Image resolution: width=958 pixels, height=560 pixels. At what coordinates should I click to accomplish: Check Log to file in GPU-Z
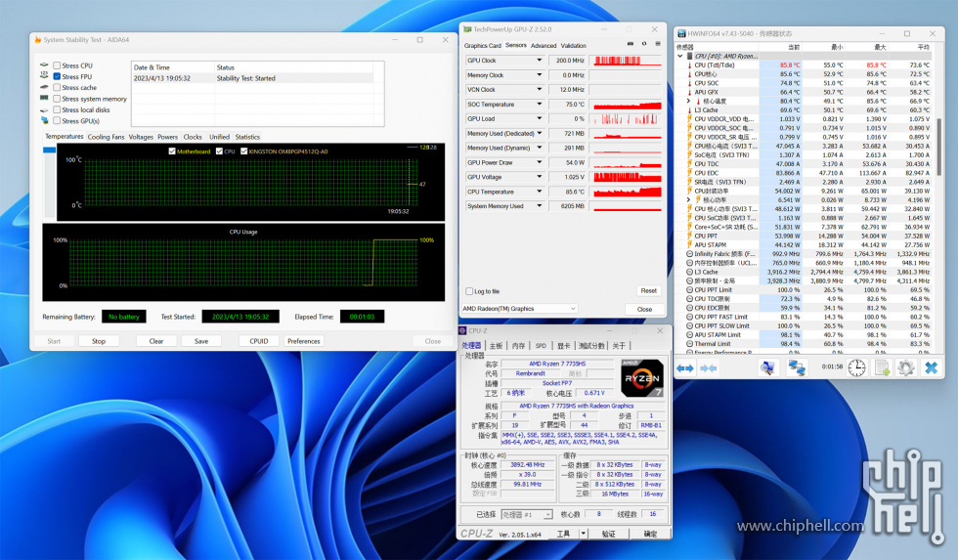coord(469,291)
